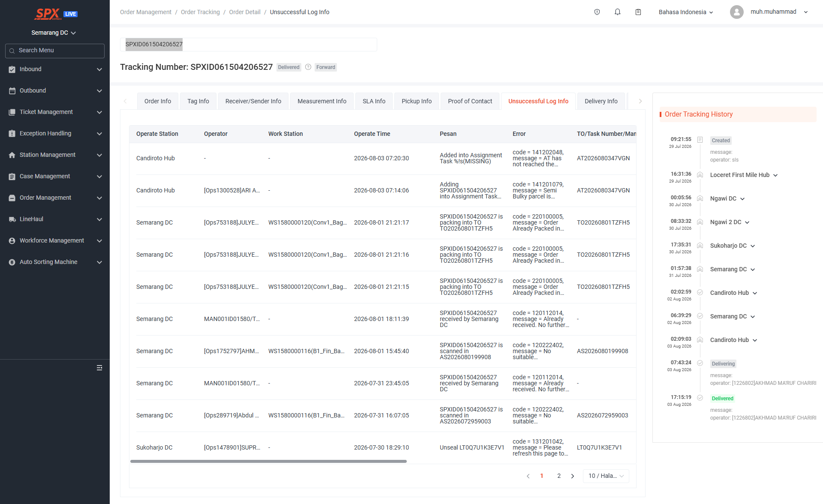Open the Pickup Info tab

[x=417, y=101]
